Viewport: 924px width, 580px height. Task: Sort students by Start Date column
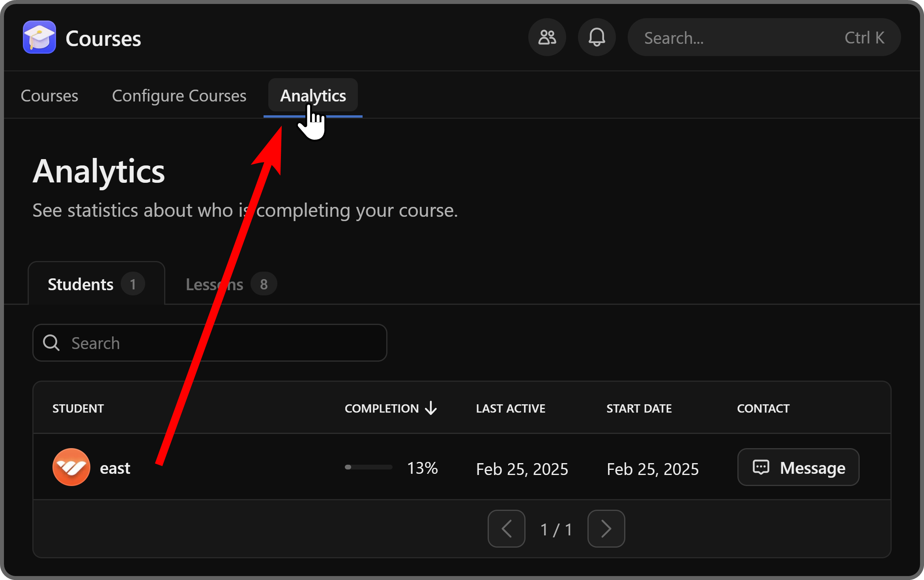click(639, 408)
